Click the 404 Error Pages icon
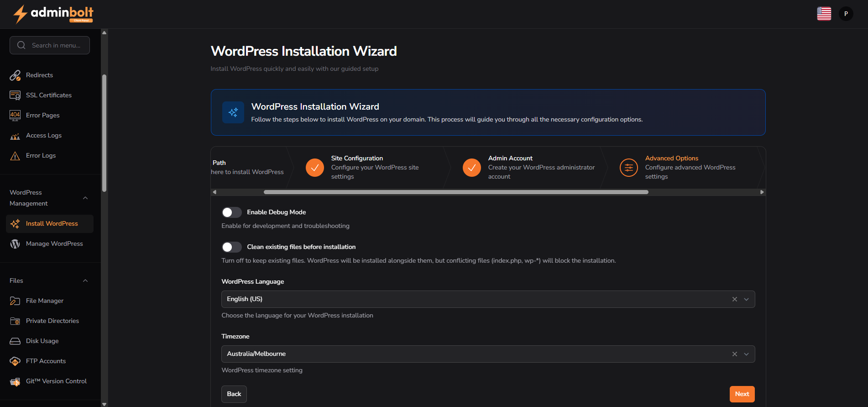Image resolution: width=868 pixels, height=407 pixels. pos(15,116)
